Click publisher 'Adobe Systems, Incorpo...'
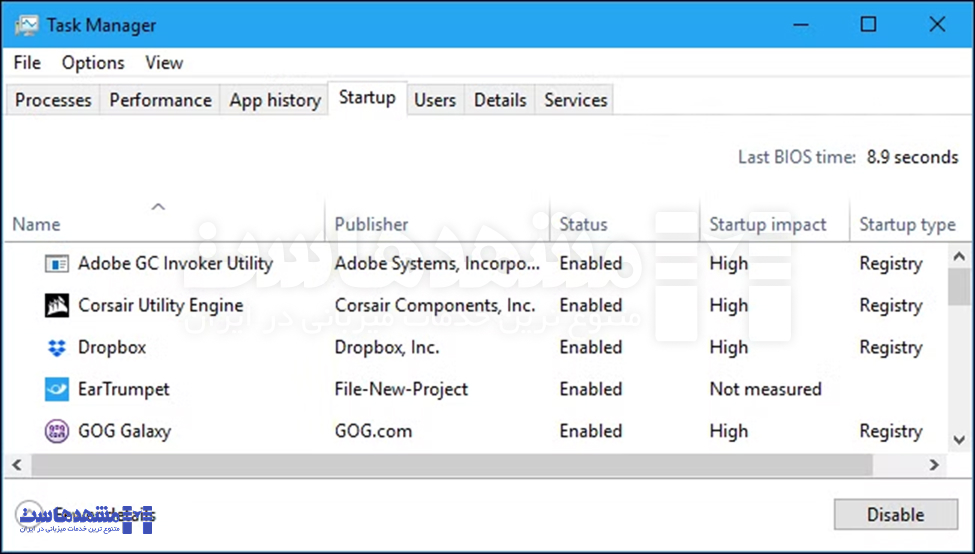The height and width of the screenshot is (554, 975). (x=437, y=264)
